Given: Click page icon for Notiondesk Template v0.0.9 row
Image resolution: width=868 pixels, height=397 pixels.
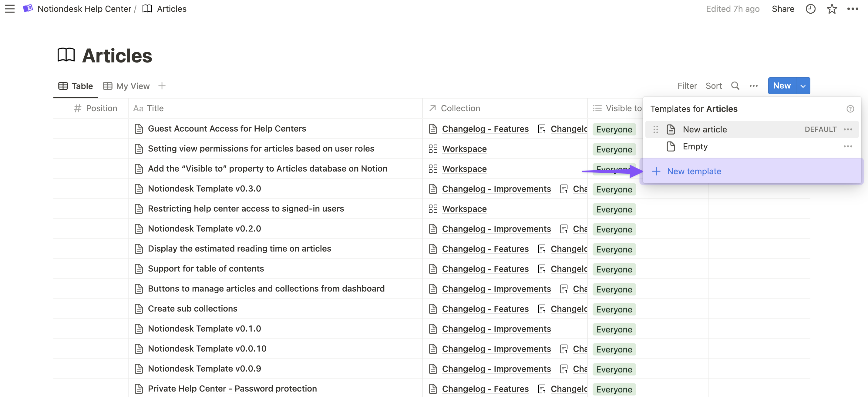Looking at the screenshot, I should click(x=139, y=369).
